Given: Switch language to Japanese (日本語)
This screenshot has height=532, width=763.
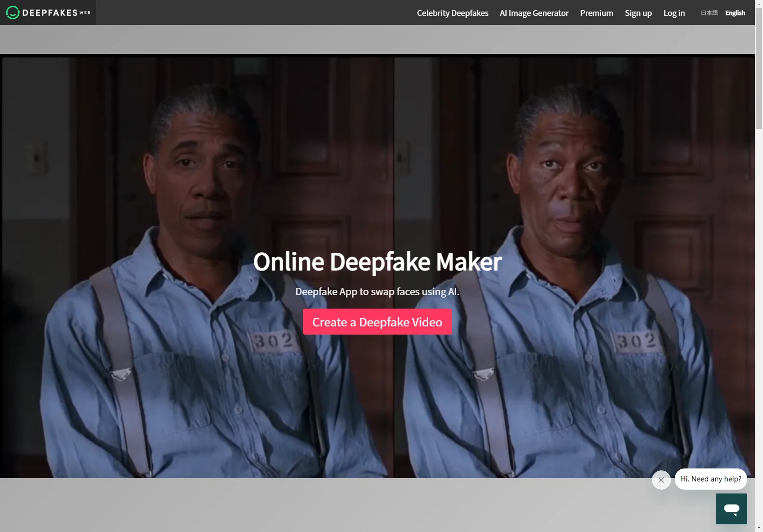Looking at the screenshot, I should click(709, 13).
